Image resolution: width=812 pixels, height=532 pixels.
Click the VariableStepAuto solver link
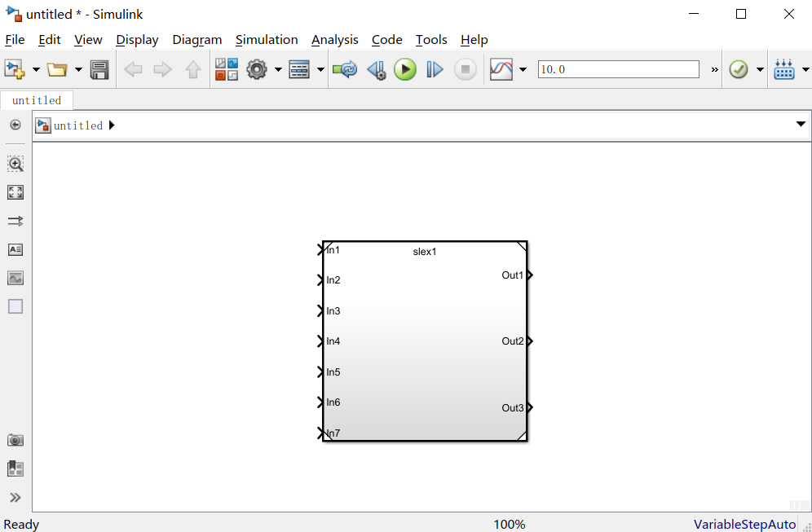(744, 524)
